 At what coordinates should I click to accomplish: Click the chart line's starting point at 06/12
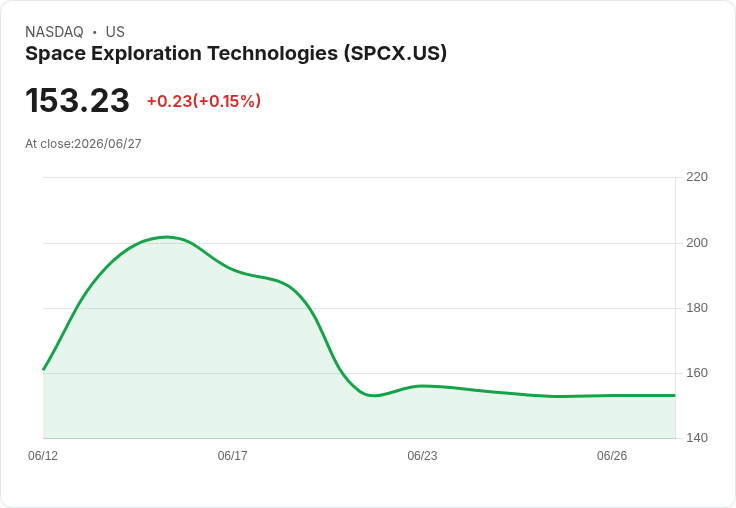point(44,369)
